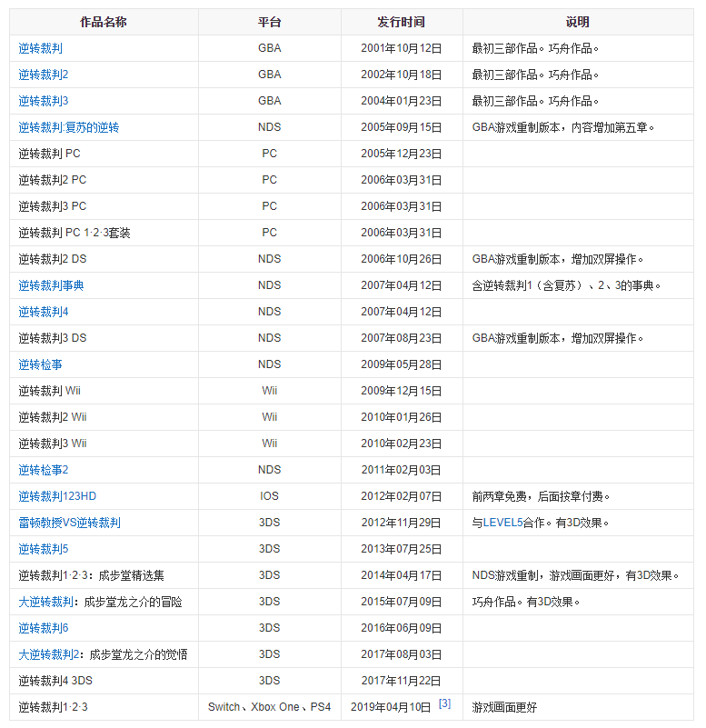Image resolution: width=706 pixels, height=728 pixels.
Task: Select note 含逆转裁判1（含复苏）、2、3的事典
Action: [x=566, y=285]
